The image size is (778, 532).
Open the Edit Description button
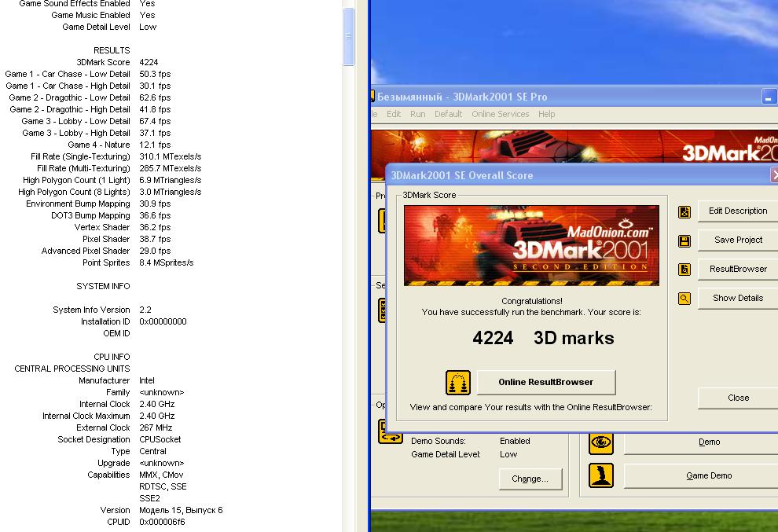tap(738, 211)
